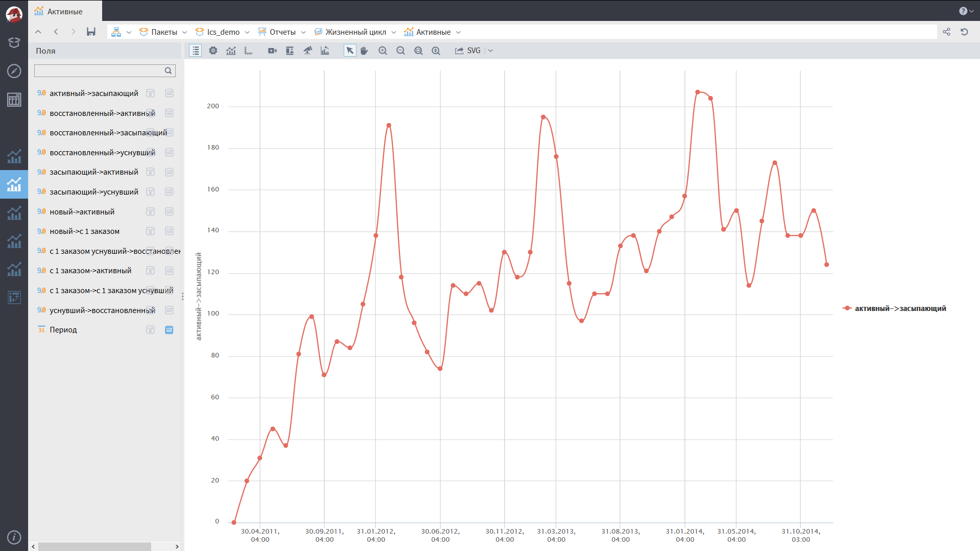Expand the Пакеты breadcrumb chevron

[x=184, y=32]
